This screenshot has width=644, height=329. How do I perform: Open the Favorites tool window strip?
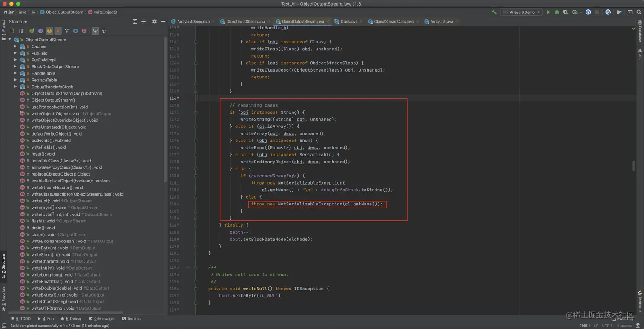3,298
